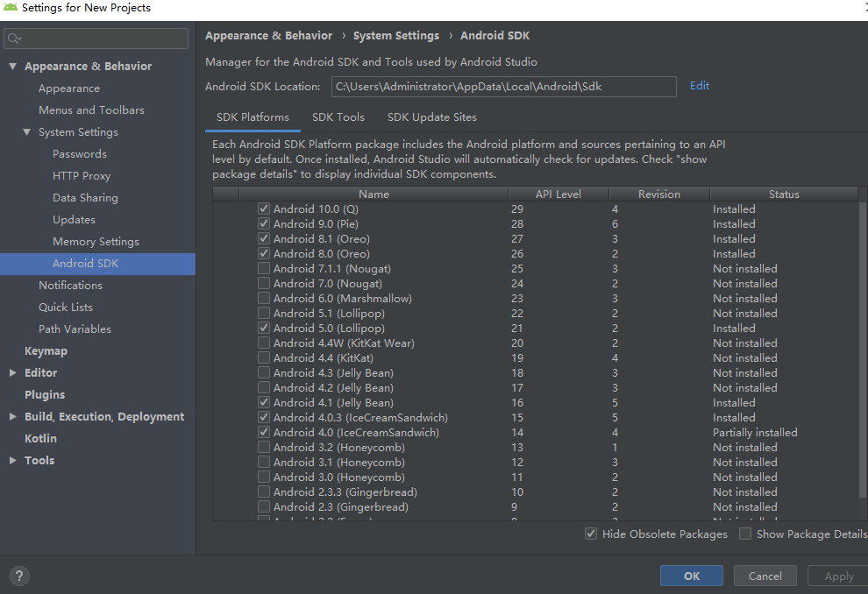Switch to SDK Tools tab
The width and height of the screenshot is (868, 594).
pyautogui.click(x=338, y=117)
